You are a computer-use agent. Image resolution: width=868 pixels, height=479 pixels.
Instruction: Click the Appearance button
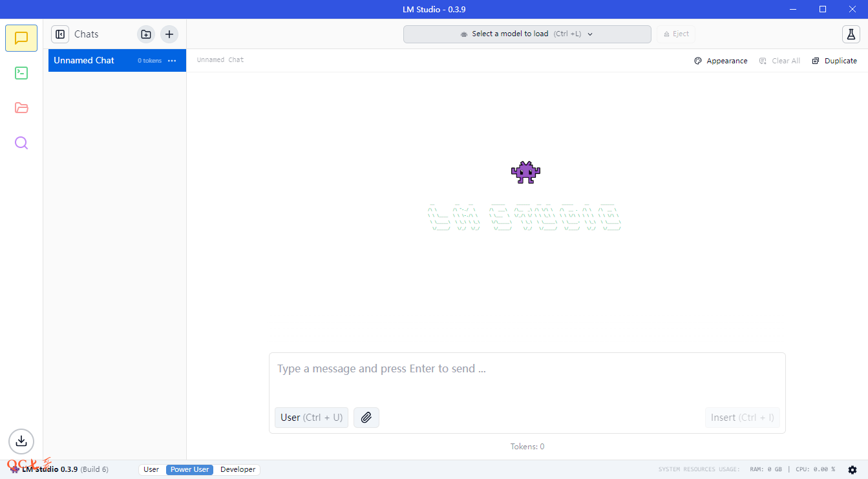click(x=721, y=61)
